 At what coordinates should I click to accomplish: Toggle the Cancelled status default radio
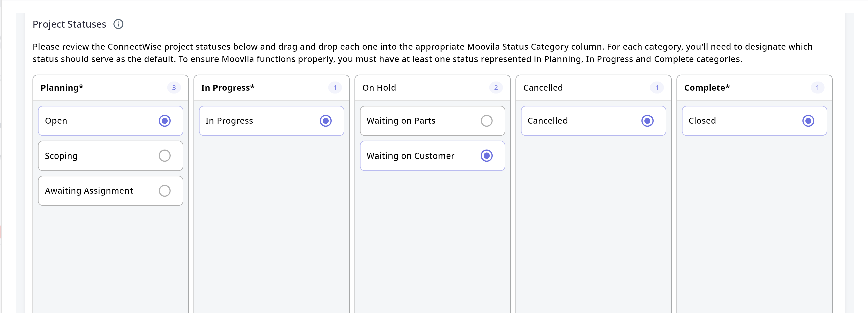click(x=647, y=121)
